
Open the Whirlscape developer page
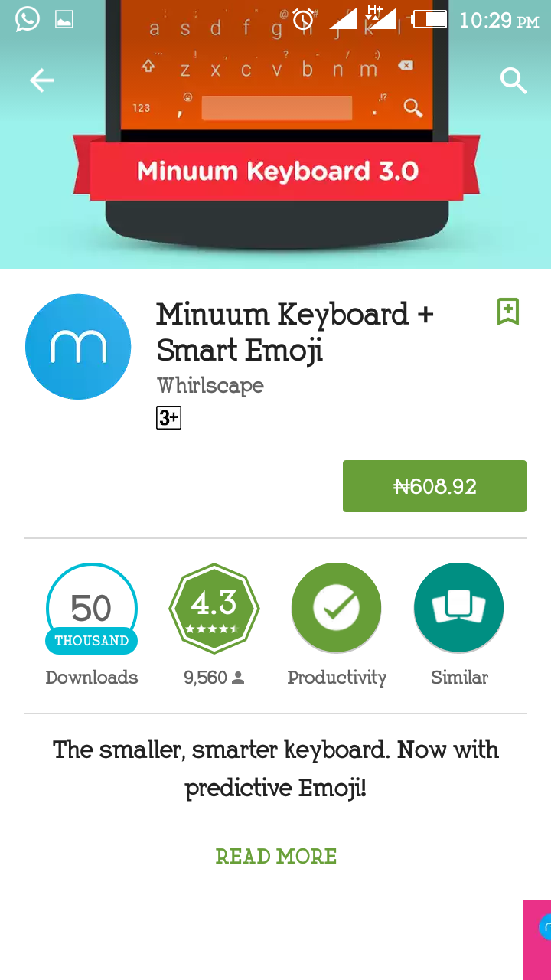click(x=210, y=385)
